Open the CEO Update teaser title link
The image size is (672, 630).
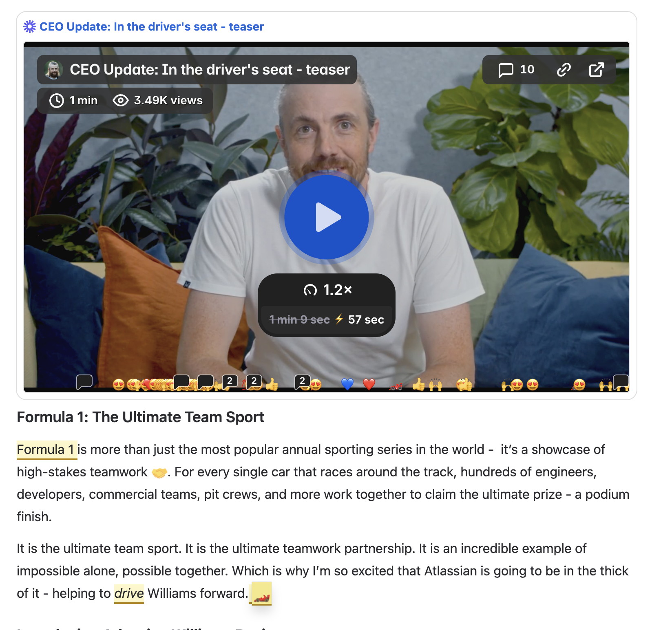point(152,26)
